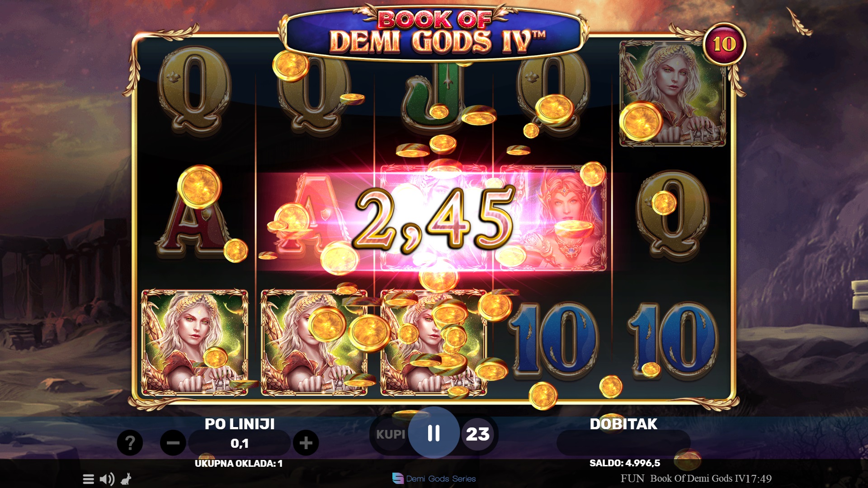Pause the autoplay spins
This screenshot has height=488, width=868.
coord(434,433)
